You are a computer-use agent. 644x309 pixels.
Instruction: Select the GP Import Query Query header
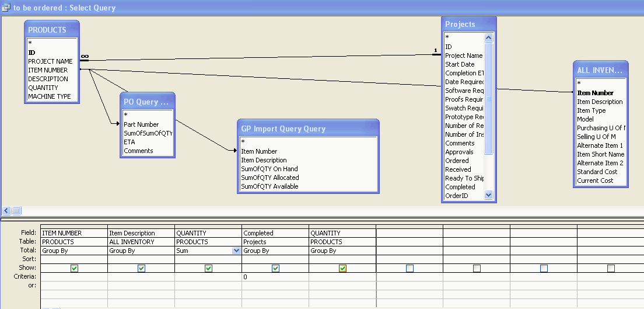tap(308, 129)
